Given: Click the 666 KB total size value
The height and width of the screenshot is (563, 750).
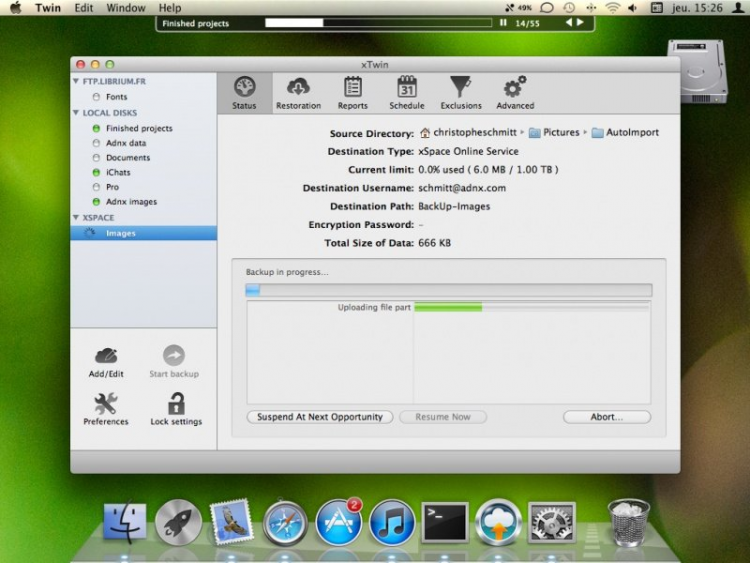Looking at the screenshot, I should click(x=434, y=243).
